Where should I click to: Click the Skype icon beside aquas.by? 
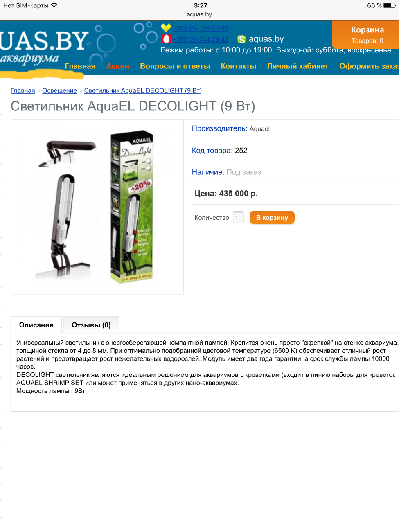[242, 39]
